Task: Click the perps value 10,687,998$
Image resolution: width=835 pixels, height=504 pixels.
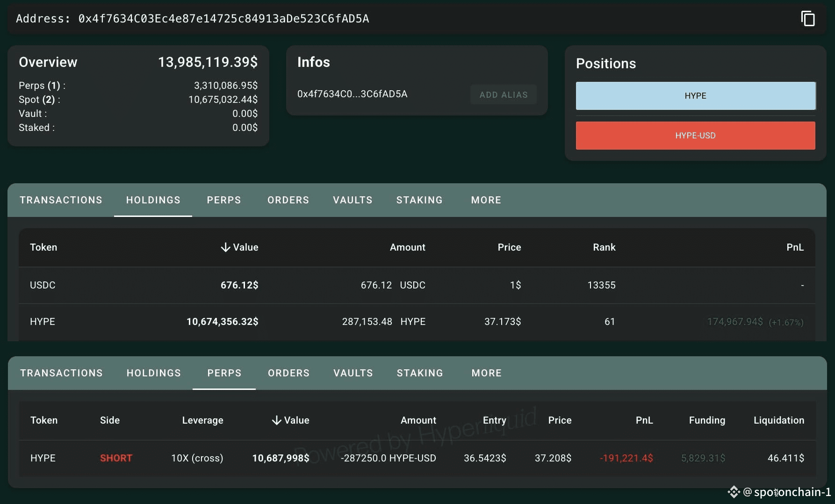Action: [281, 458]
